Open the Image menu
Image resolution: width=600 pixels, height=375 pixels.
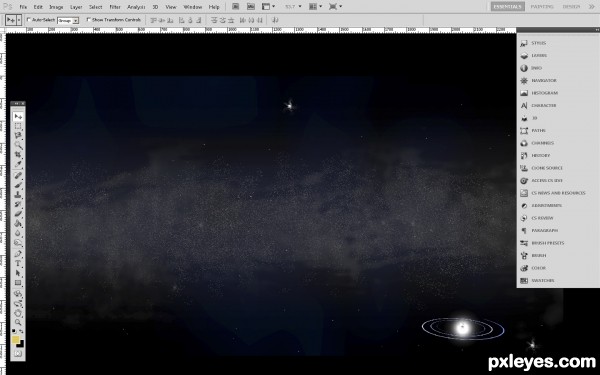56,7
